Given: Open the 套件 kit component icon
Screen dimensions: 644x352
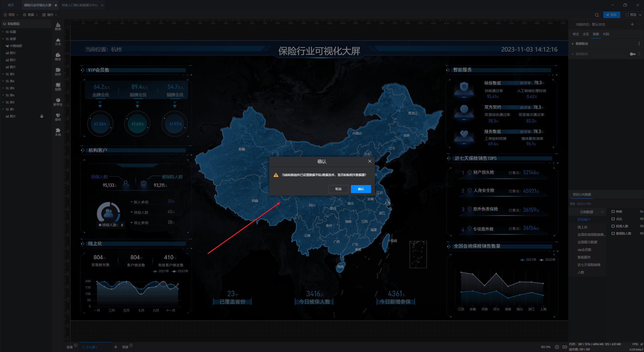Looking at the screenshot, I should coord(58,117).
